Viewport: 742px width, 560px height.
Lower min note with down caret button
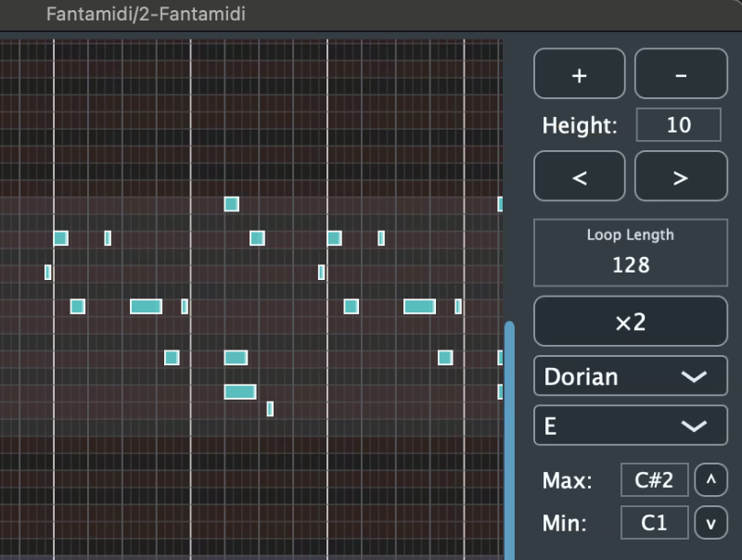pos(711,523)
